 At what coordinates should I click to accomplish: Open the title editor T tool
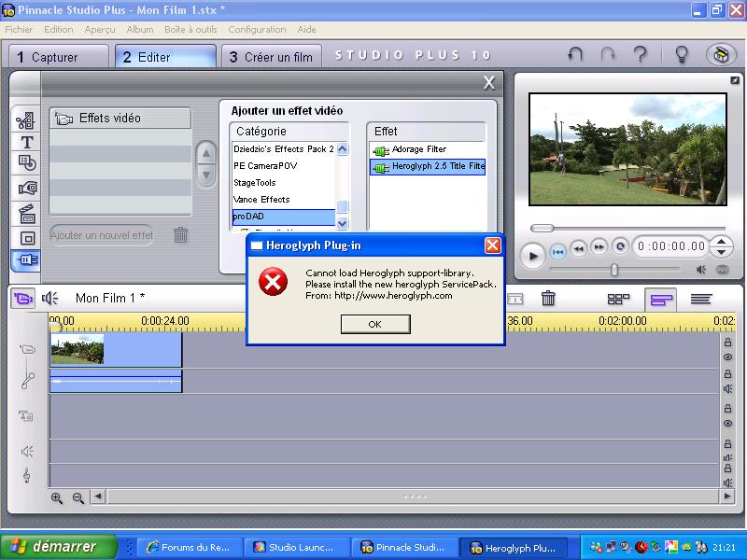click(x=27, y=142)
